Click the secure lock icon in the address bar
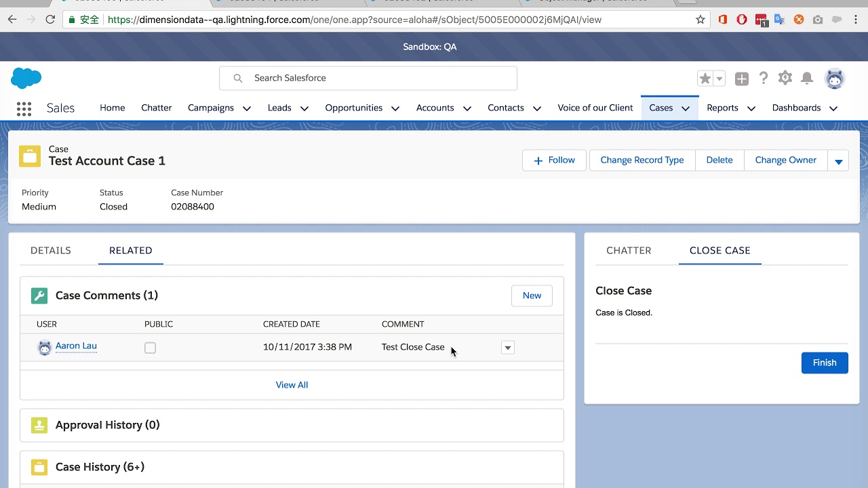 click(x=72, y=20)
